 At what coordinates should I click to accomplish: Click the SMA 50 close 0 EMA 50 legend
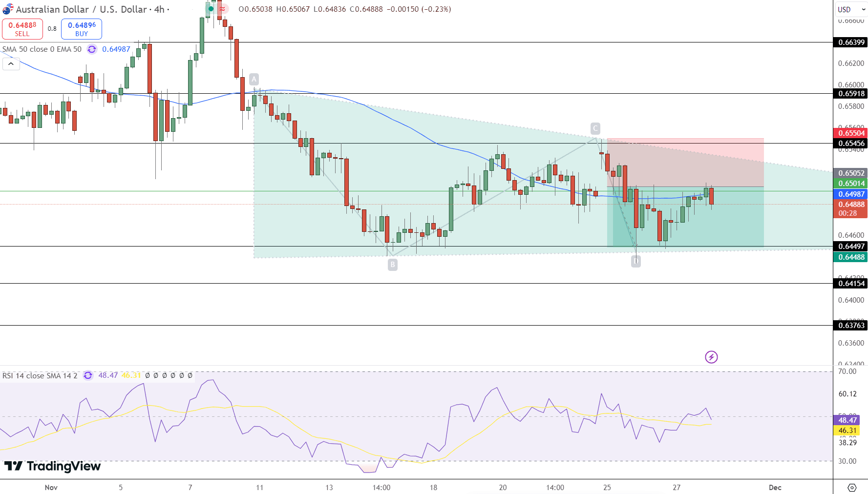(x=42, y=49)
